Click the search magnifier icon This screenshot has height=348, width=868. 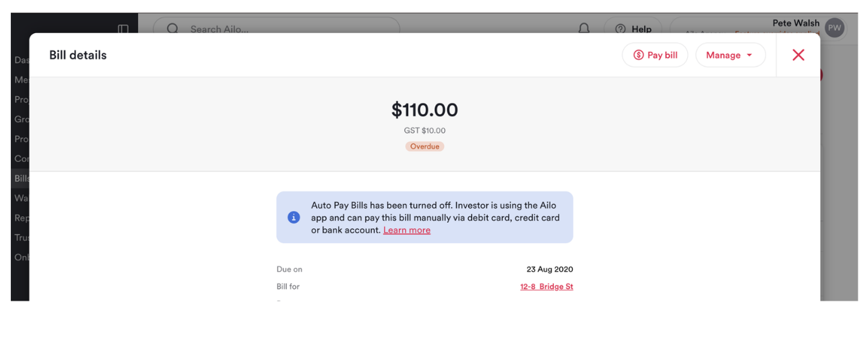click(173, 29)
